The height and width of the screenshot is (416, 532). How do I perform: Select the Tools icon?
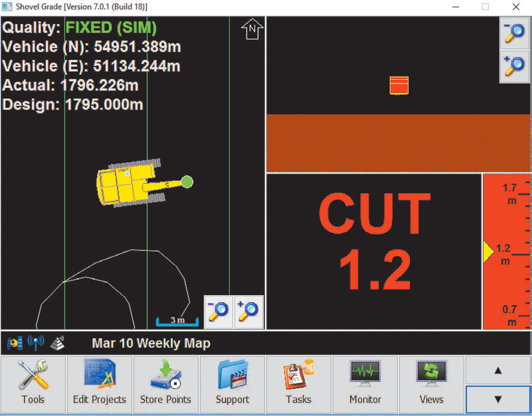coord(33,383)
